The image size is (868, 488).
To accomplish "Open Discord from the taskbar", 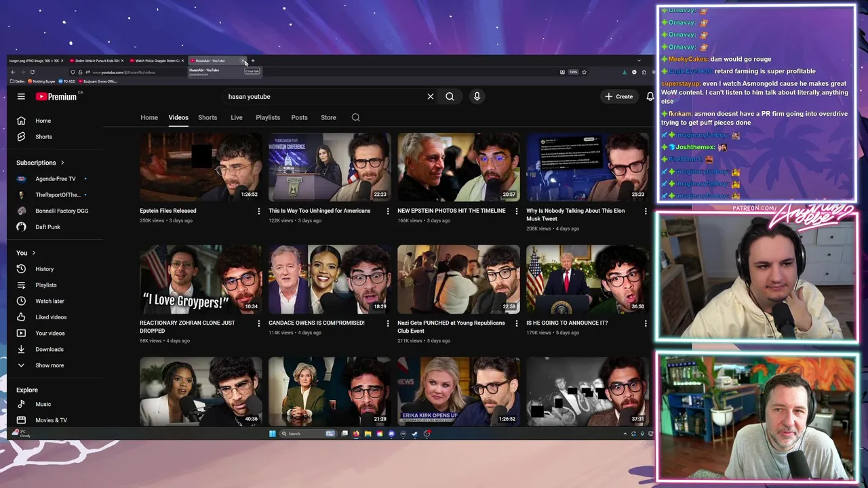I will click(391, 434).
